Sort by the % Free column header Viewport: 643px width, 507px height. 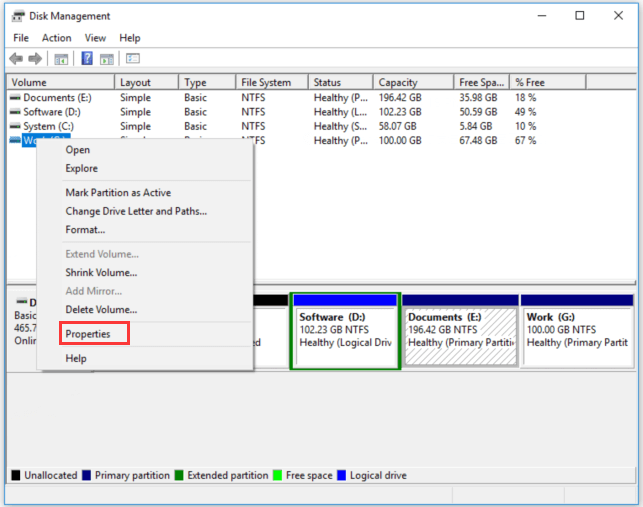coord(548,82)
